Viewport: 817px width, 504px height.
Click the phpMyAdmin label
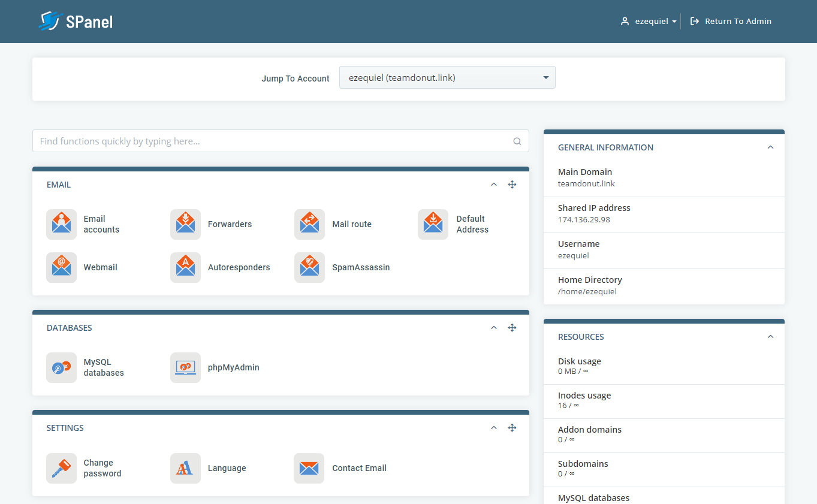point(233,367)
